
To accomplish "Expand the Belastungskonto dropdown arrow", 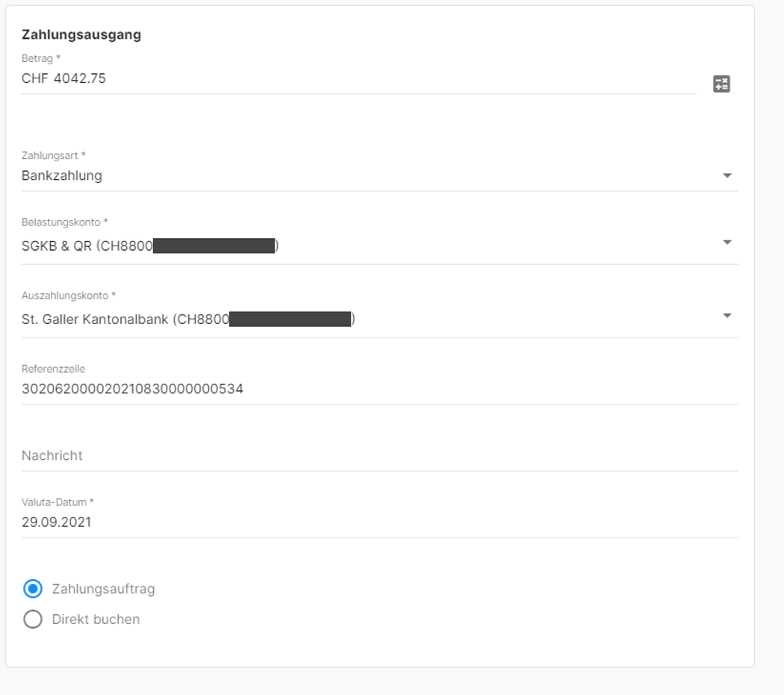I will point(727,243).
